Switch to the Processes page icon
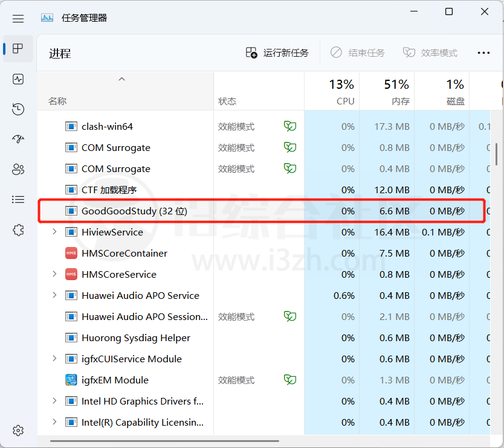Image resolution: width=504 pixels, height=448 pixels. pos(18,48)
